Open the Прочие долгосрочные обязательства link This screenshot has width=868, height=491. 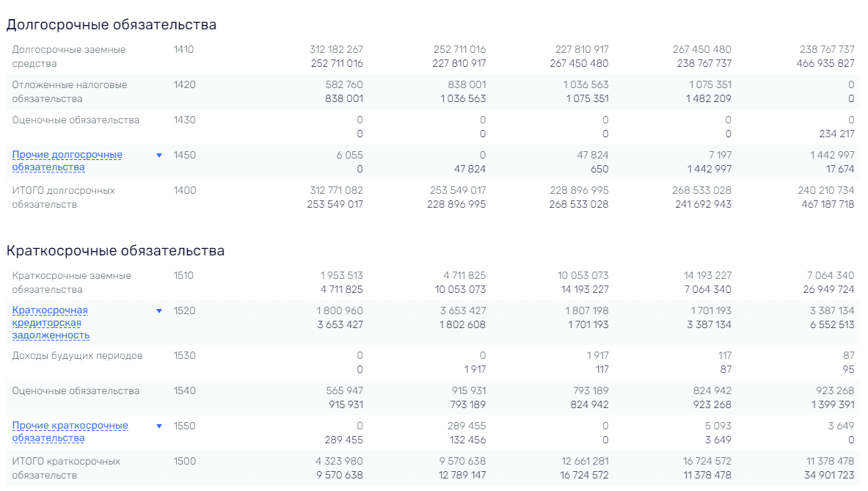[x=67, y=161]
